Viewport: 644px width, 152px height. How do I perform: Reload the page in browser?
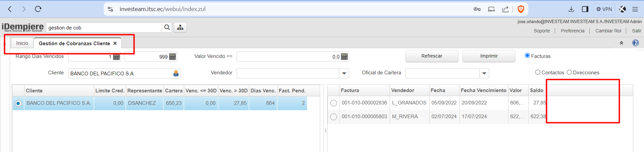coord(38,9)
